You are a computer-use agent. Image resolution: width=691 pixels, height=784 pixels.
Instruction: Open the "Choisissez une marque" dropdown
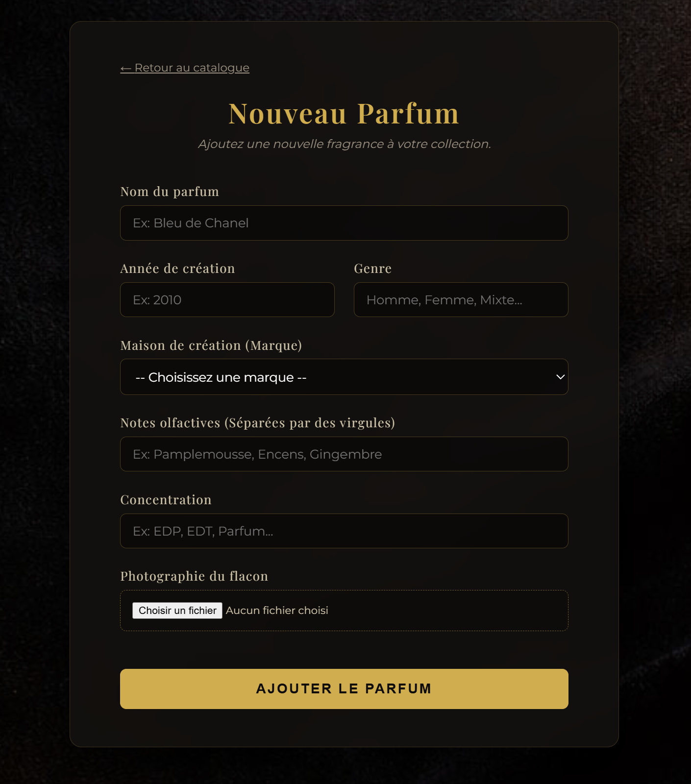click(343, 377)
